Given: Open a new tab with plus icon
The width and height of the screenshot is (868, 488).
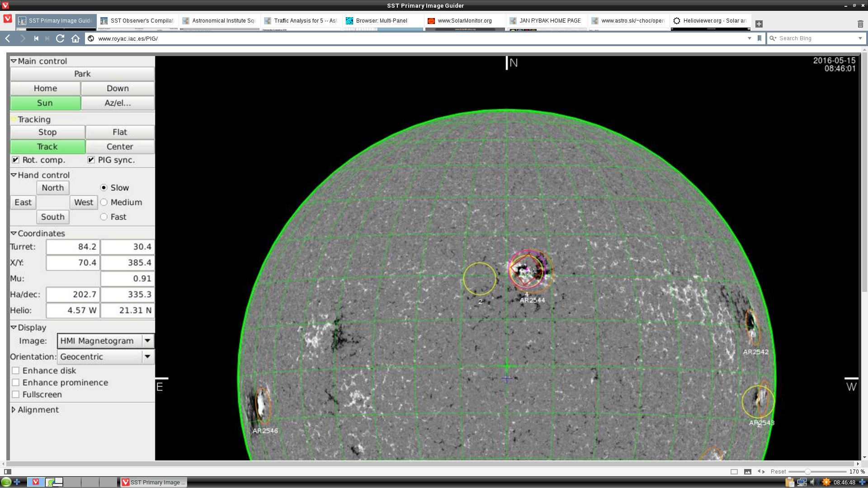Looking at the screenshot, I should pos(759,23).
